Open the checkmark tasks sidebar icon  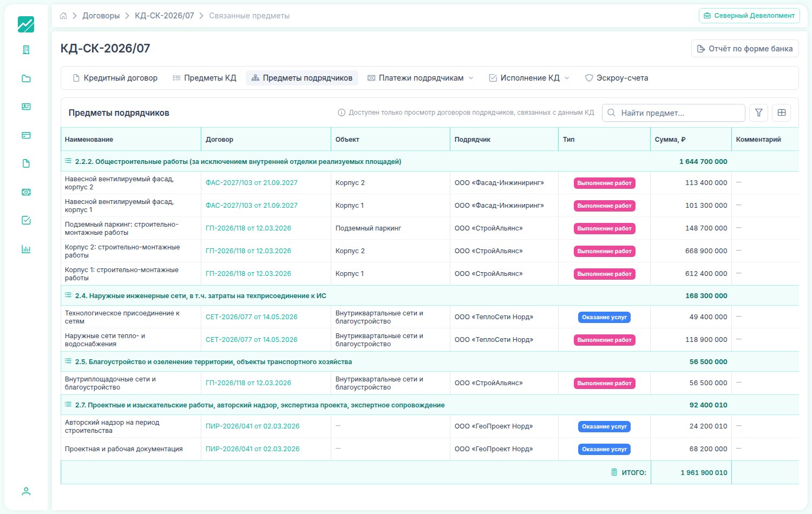point(26,220)
